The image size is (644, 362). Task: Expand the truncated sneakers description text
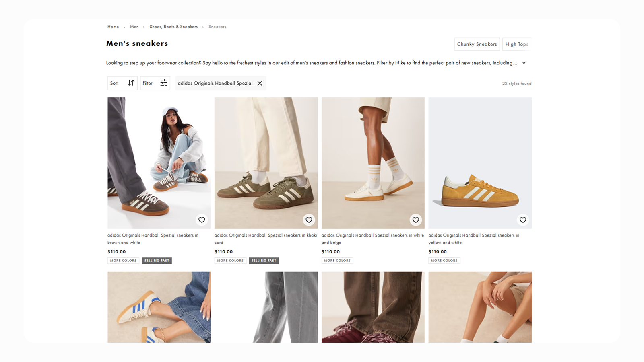click(524, 63)
